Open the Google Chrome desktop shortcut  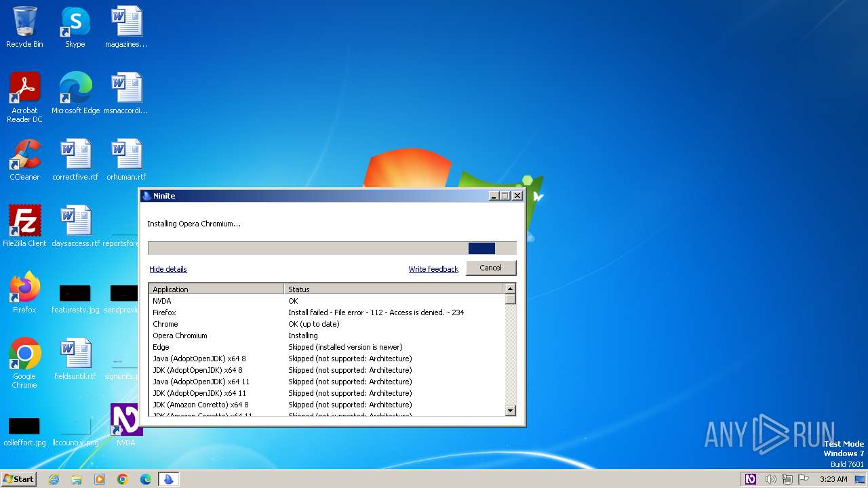(x=24, y=363)
